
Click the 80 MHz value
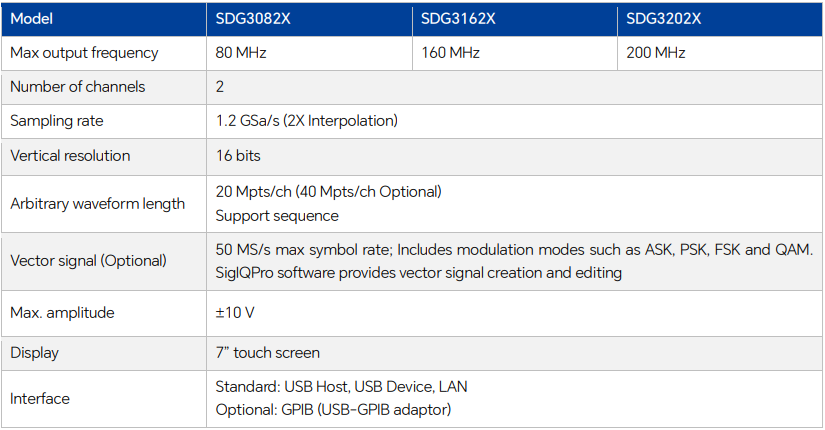[x=241, y=52]
